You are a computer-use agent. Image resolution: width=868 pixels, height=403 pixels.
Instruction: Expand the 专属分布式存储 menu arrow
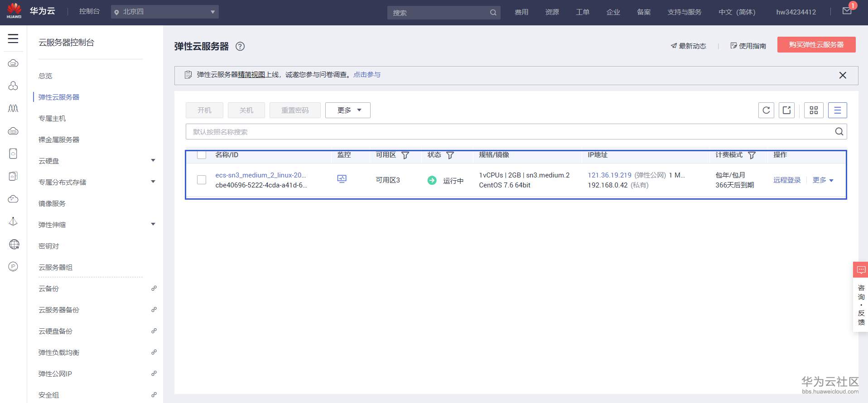click(153, 182)
